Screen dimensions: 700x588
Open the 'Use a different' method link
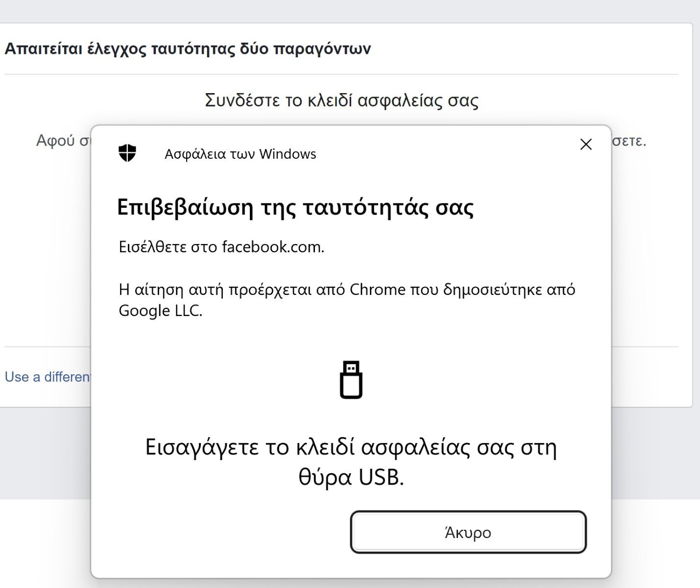click(48, 377)
